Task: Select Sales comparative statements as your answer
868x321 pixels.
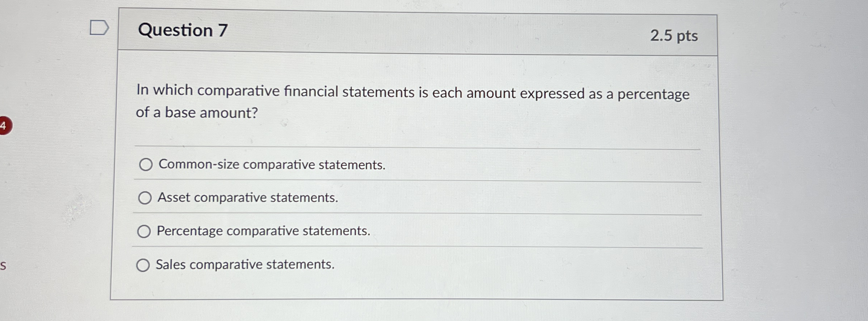Action: (x=144, y=265)
